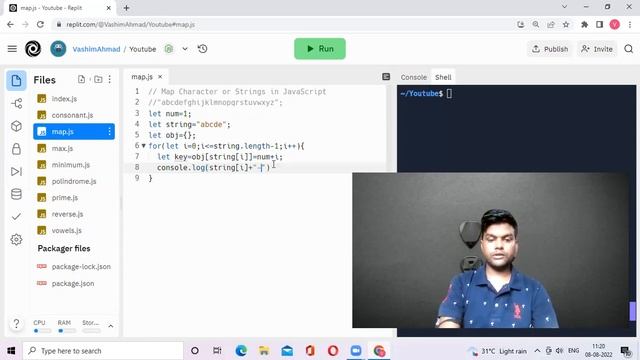Open Chrome three-dot menu
Screen dimensions: 640x360
[630, 24]
